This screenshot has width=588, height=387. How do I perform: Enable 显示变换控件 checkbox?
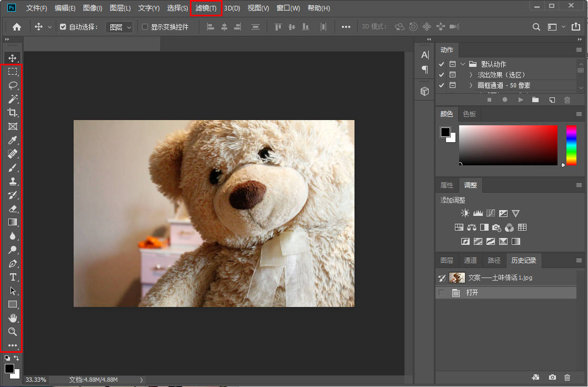coord(145,27)
